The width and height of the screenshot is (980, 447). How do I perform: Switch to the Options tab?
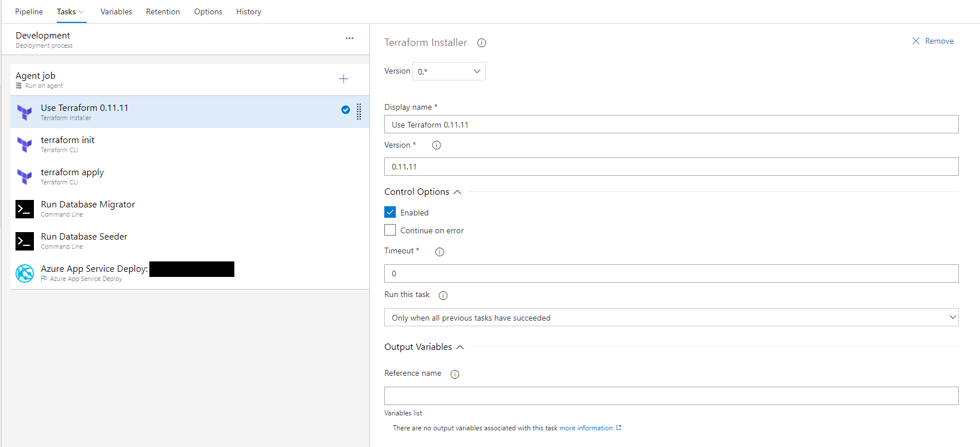(x=208, y=11)
